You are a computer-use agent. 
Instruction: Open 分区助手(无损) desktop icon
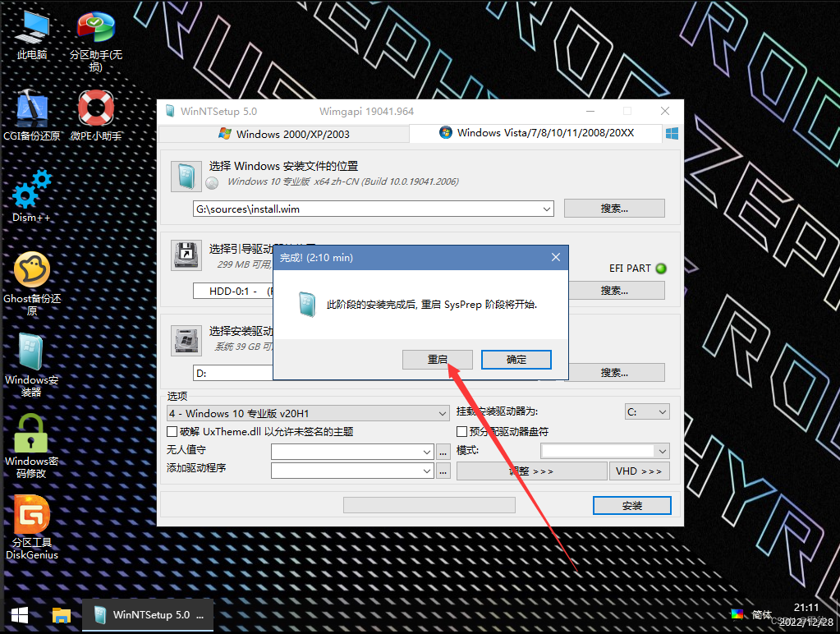[95, 41]
